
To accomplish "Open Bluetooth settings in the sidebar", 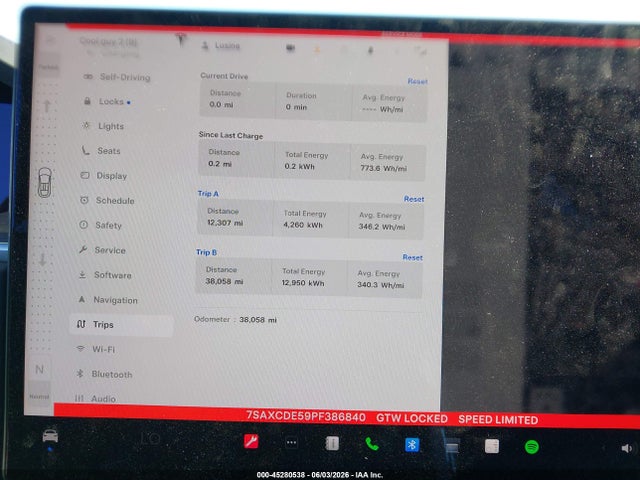I will pos(104,374).
